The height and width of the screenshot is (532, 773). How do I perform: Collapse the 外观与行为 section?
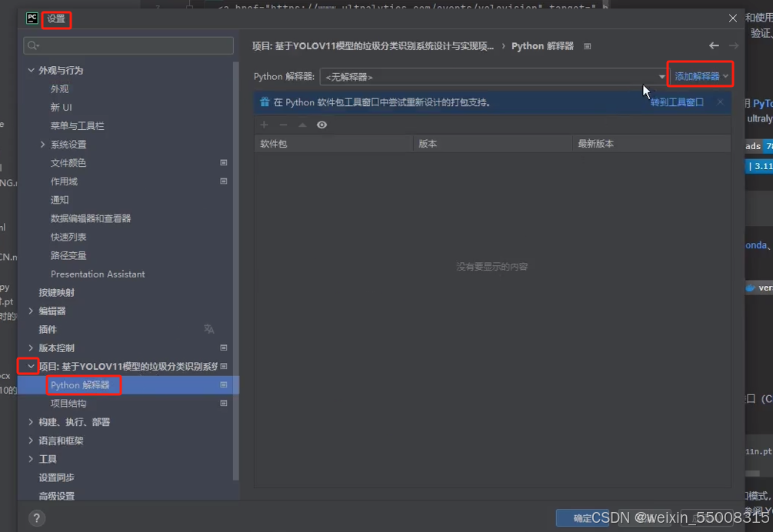[31, 71]
